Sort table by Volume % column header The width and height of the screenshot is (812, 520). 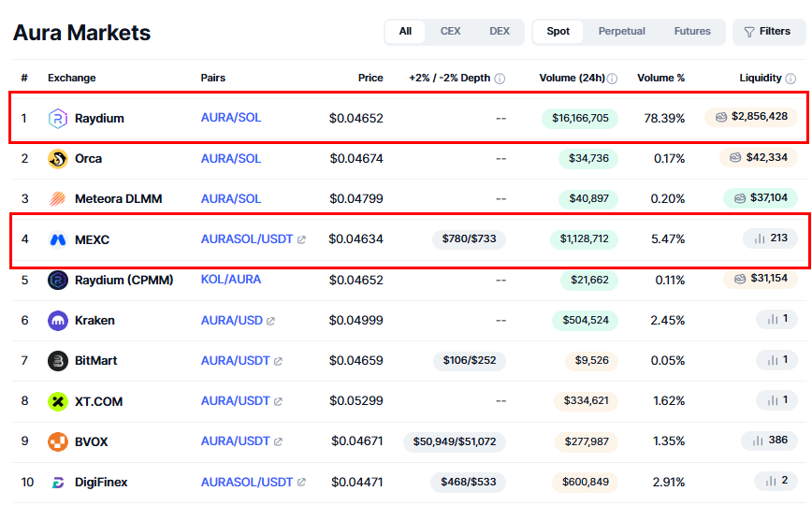(x=660, y=78)
